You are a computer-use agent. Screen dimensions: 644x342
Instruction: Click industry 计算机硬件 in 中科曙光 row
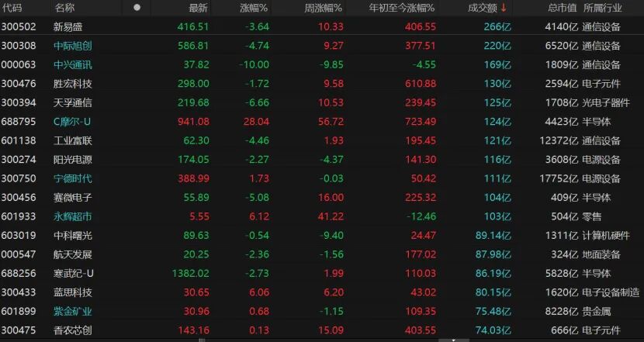coord(606,235)
